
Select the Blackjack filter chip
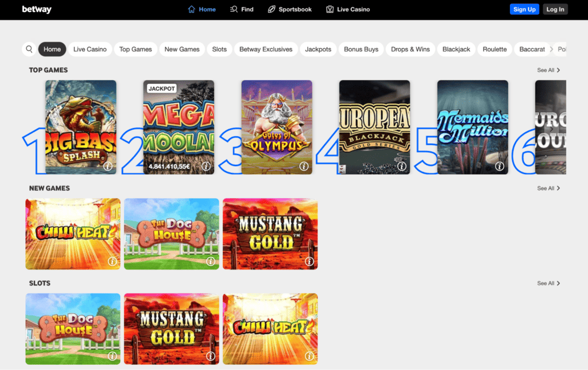click(456, 49)
